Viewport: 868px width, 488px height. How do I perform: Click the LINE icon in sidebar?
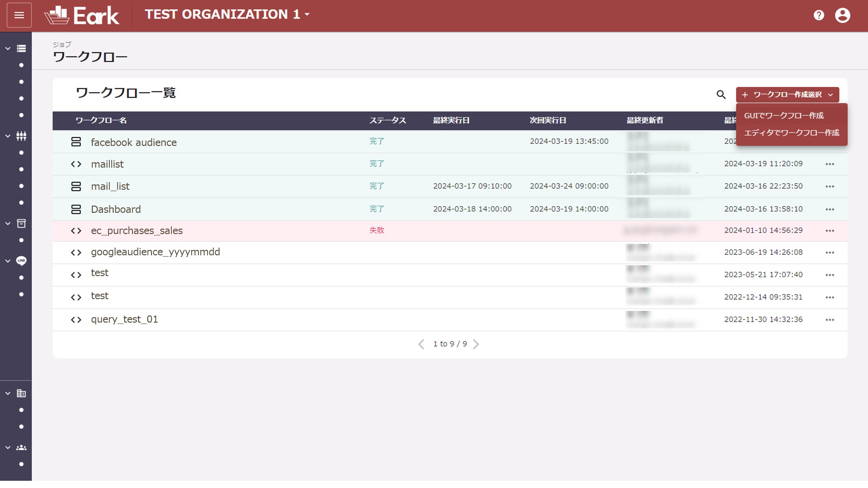[21, 261]
